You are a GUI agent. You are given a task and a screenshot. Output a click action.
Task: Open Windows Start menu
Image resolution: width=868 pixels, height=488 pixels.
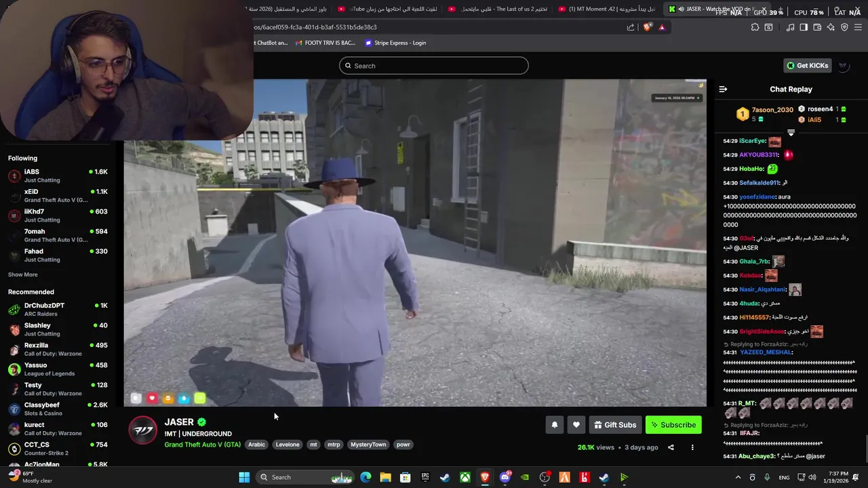[x=244, y=477]
